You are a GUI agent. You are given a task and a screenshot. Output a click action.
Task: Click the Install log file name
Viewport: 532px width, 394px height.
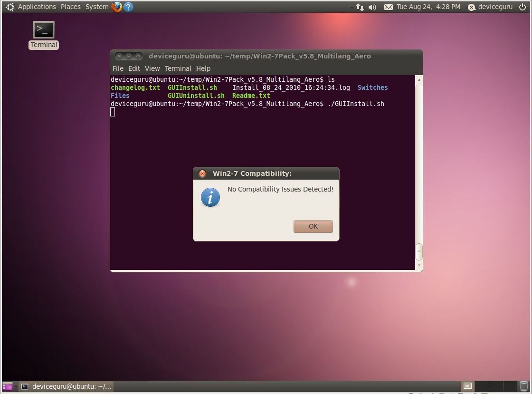pyautogui.click(x=291, y=87)
